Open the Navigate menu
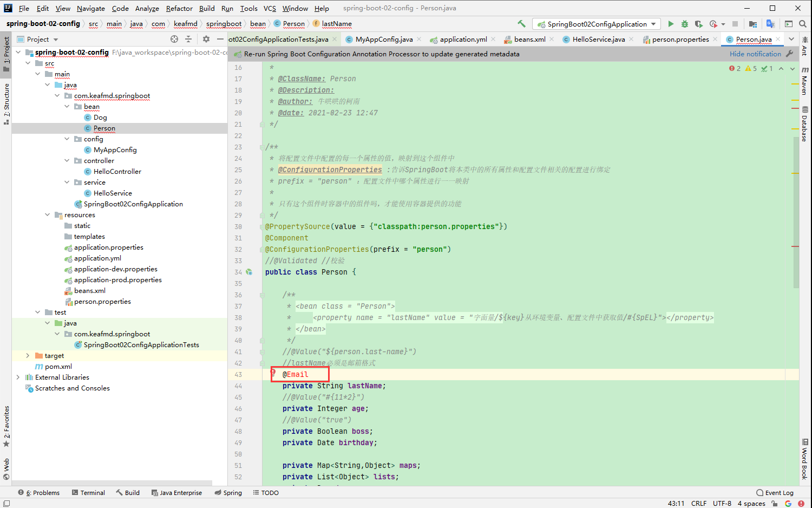Viewport: 812px width, 508px height. pyautogui.click(x=91, y=8)
